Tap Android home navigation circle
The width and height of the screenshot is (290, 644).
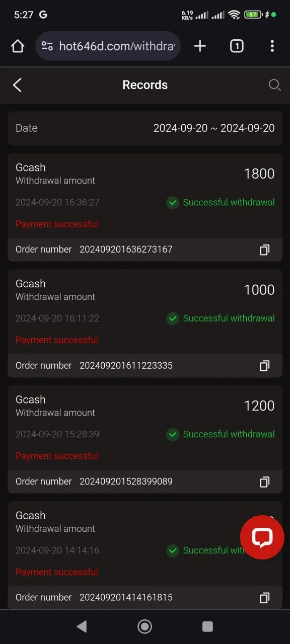(x=145, y=626)
